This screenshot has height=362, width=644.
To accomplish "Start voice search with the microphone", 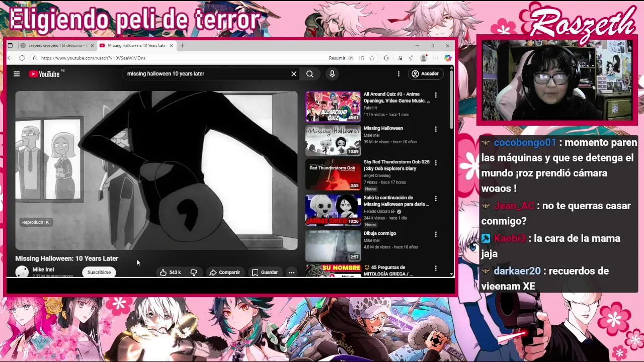I will coord(332,74).
